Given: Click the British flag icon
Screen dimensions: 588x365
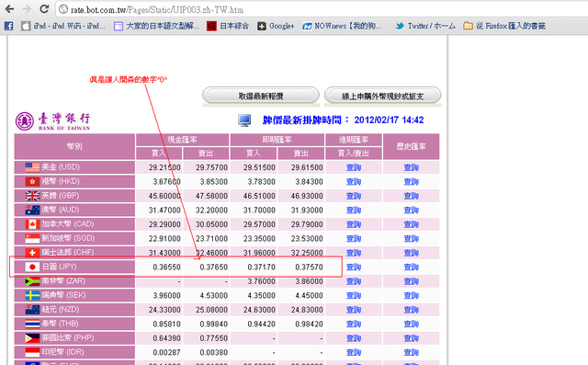Looking at the screenshot, I should tap(32, 196).
